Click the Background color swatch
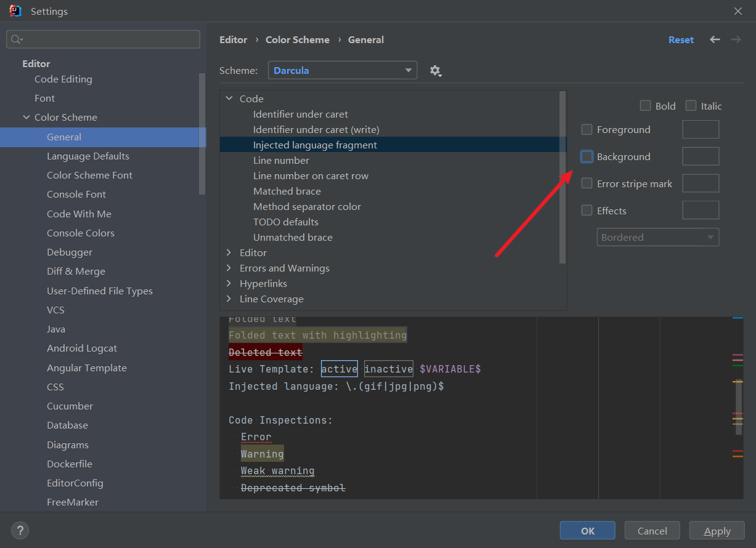The image size is (756, 548). [x=701, y=156]
